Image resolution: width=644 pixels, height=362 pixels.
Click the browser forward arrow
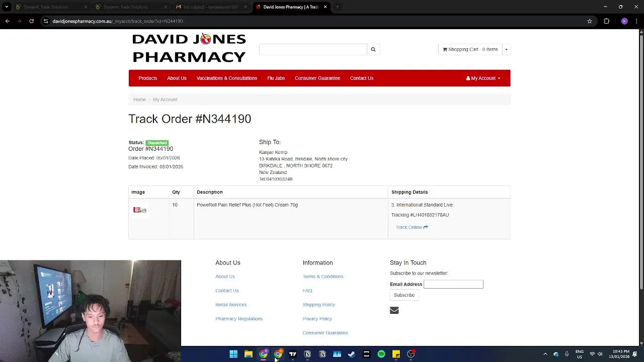pyautogui.click(x=19, y=21)
